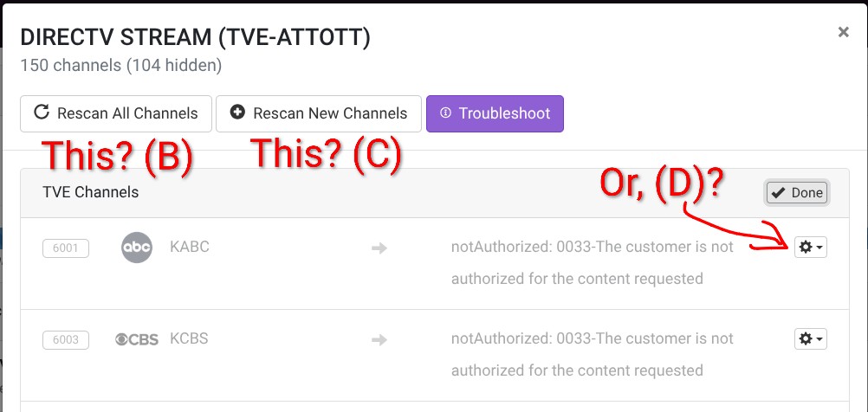Select the KCBS channel name
This screenshot has width=868, height=412.
pos(190,338)
